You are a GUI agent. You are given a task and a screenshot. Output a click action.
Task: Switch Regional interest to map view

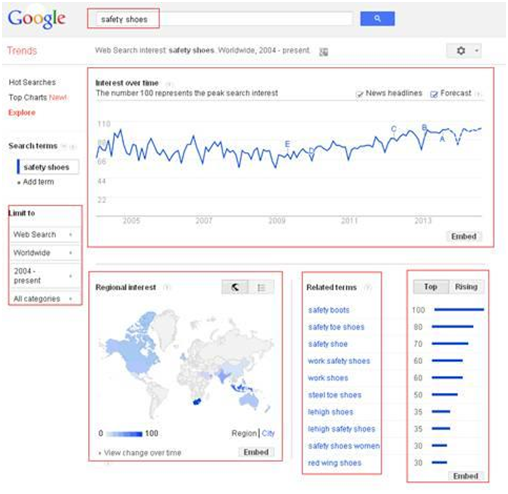[x=235, y=287]
